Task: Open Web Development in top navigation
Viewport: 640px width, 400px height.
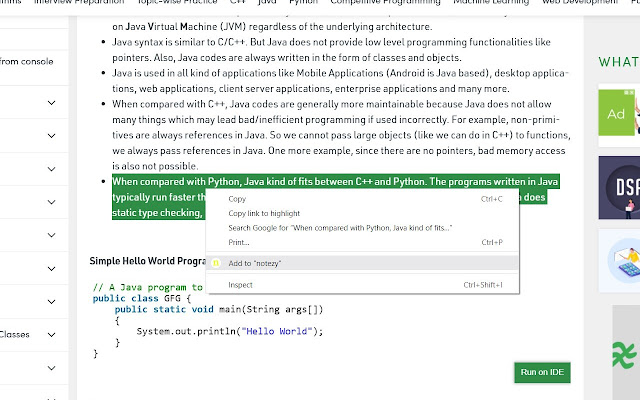Action: coord(580,2)
